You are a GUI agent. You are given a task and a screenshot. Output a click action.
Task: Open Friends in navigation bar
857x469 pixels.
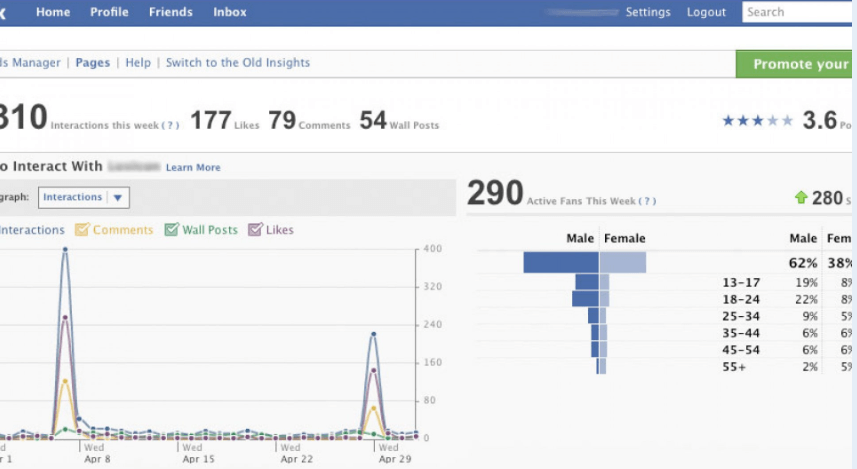click(x=171, y=12)
